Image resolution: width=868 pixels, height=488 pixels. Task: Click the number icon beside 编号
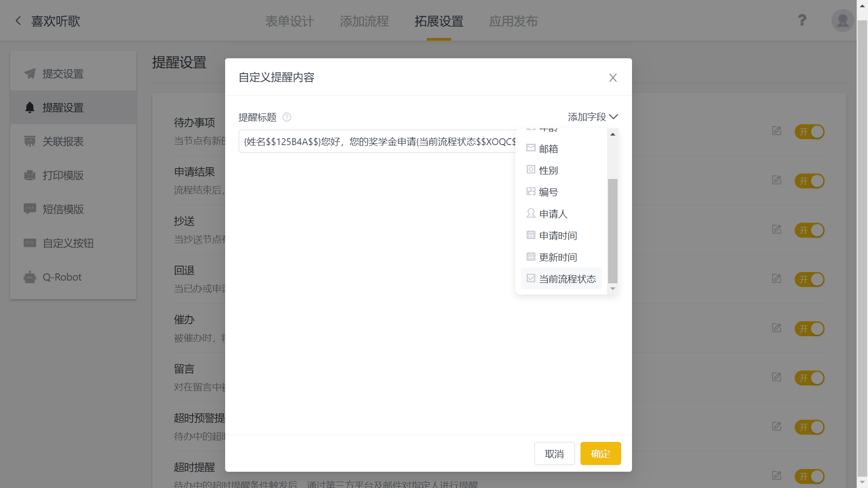point(531,191)
